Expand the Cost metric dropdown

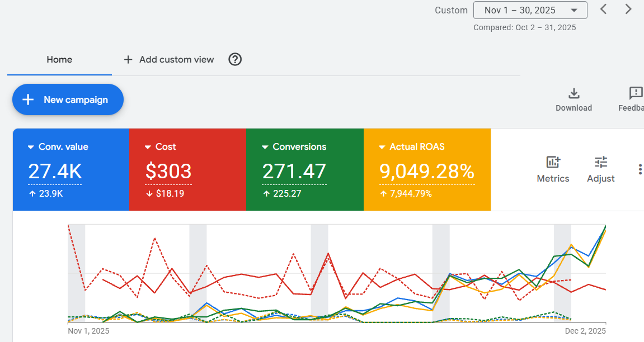click(x=148, y=147)
